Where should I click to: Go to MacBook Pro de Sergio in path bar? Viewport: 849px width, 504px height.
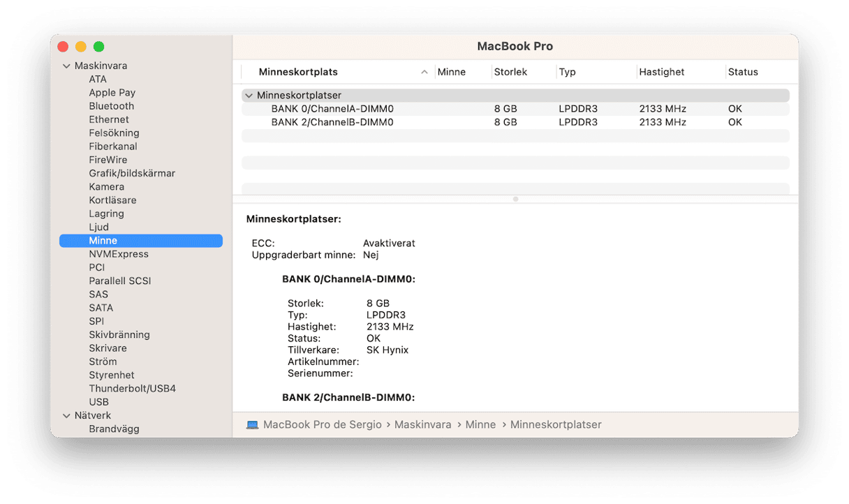[x=323, y=425]
